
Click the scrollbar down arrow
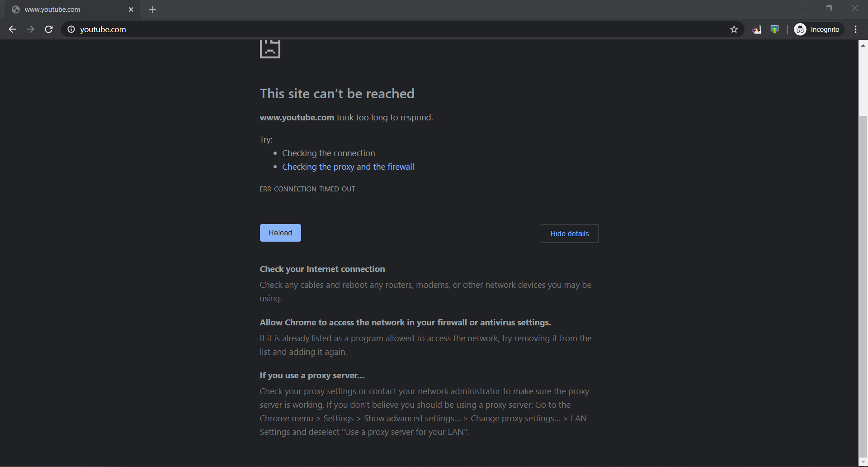pos(863,462)
